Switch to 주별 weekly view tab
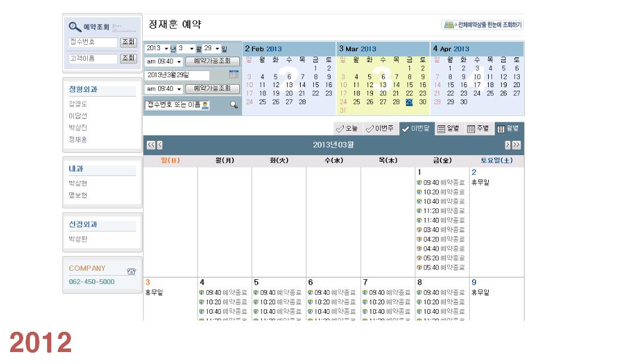This screenshot has width=626, height=364. pos(478,128)
